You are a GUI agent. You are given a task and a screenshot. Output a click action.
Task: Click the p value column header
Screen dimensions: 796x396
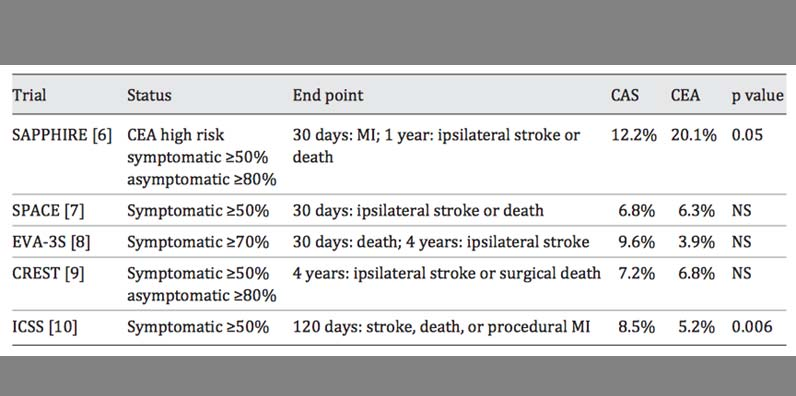click(757, 95)
